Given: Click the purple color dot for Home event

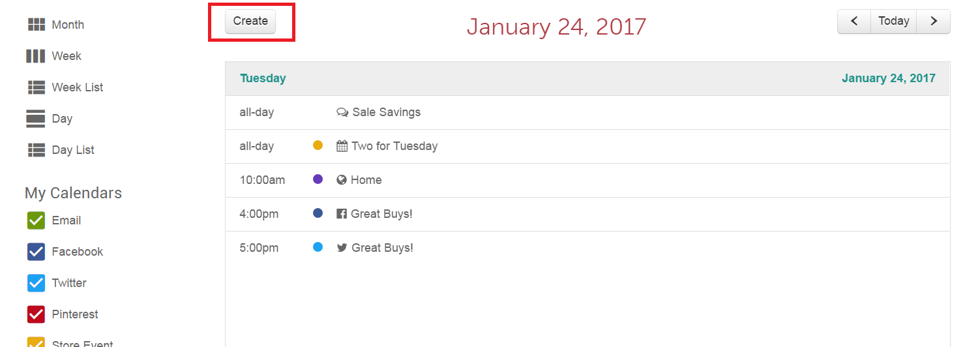Looking at the screenshot, I should (318, 179).
